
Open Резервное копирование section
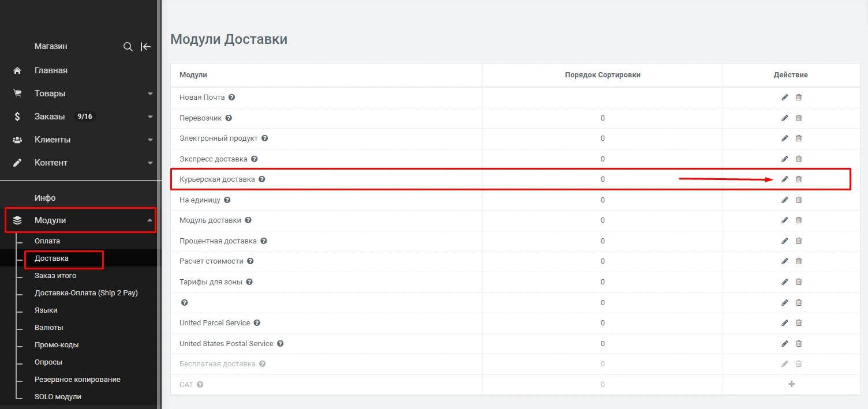[x=77, y=380]
